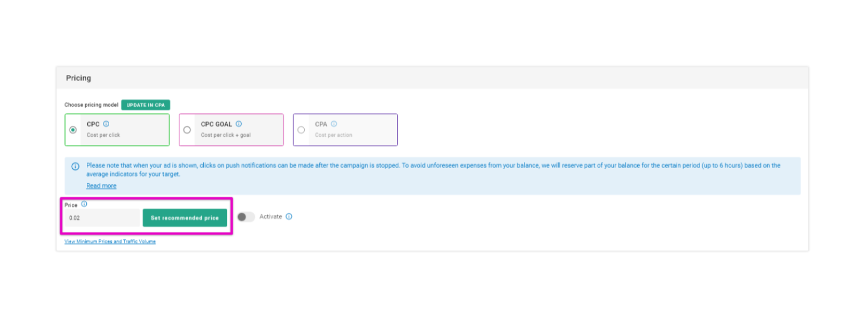The height and width of the screenshot is (322, 868).
Task: Click the info icon next to Activate
Action: pyautogui.click(x=289, y=216)
